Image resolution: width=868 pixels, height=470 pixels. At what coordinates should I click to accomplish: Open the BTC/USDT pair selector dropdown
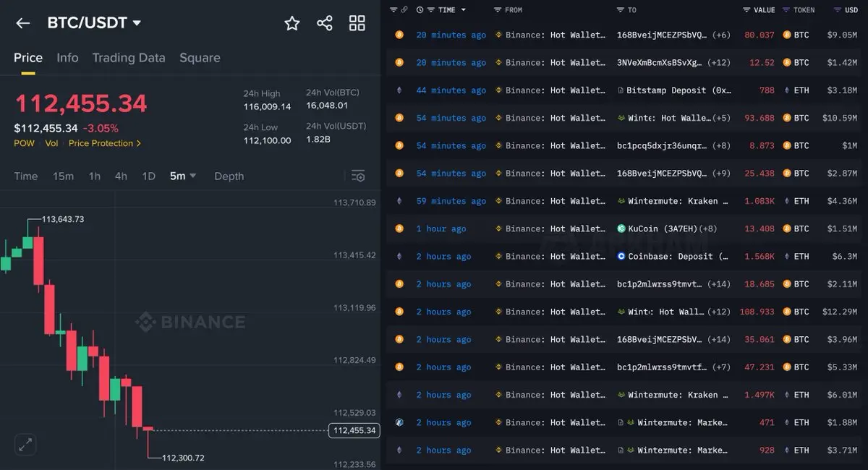(x=94, y=23)
